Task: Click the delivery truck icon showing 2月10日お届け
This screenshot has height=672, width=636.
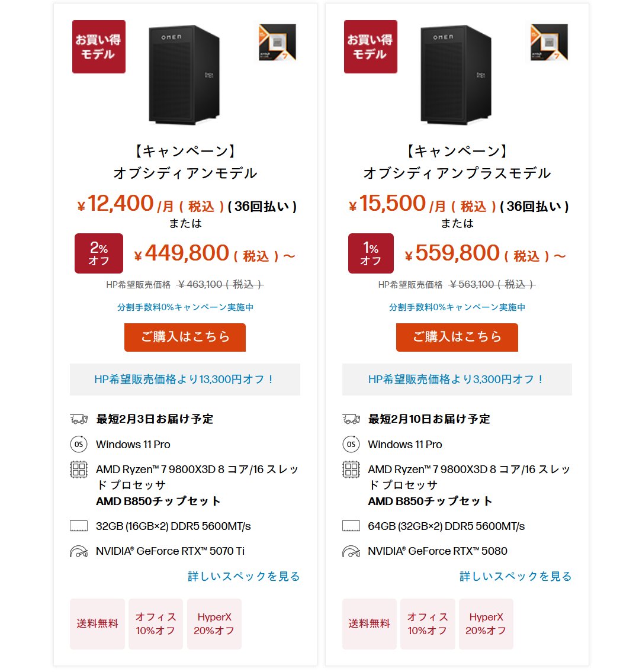Action: pyautogui.click(x=350, y=419)
